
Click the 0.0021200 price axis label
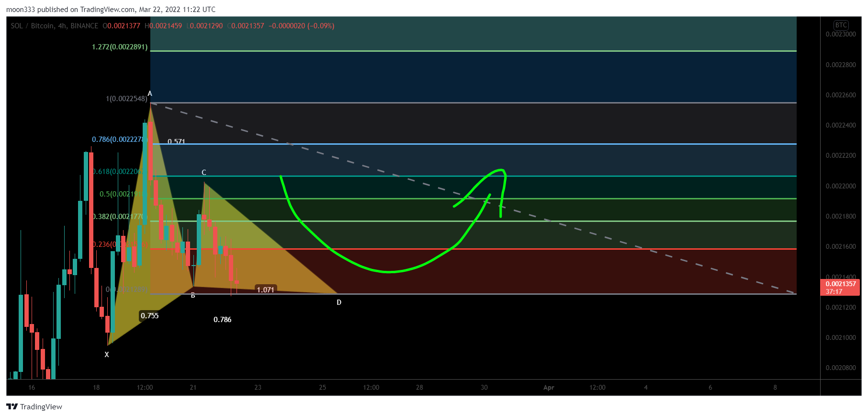pyautogui.click(x=841, y=307)
